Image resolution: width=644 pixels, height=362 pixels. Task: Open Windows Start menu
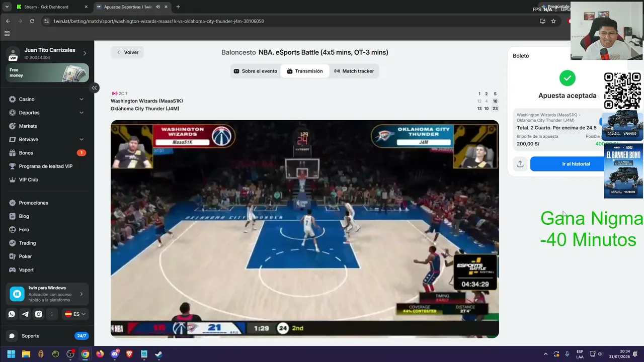(11, 354)
